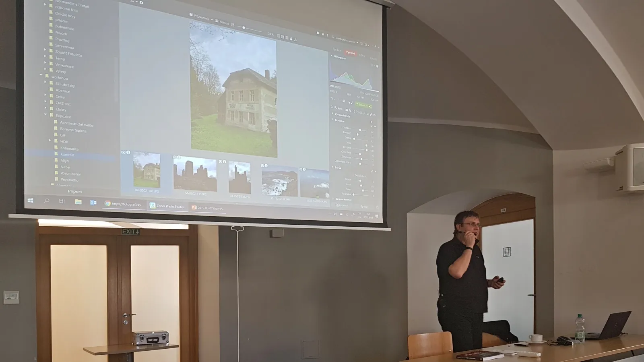This screenshot has height=362, width=644.
Task: Click camera icon on first thumbnail
Action: click(123, 152)
